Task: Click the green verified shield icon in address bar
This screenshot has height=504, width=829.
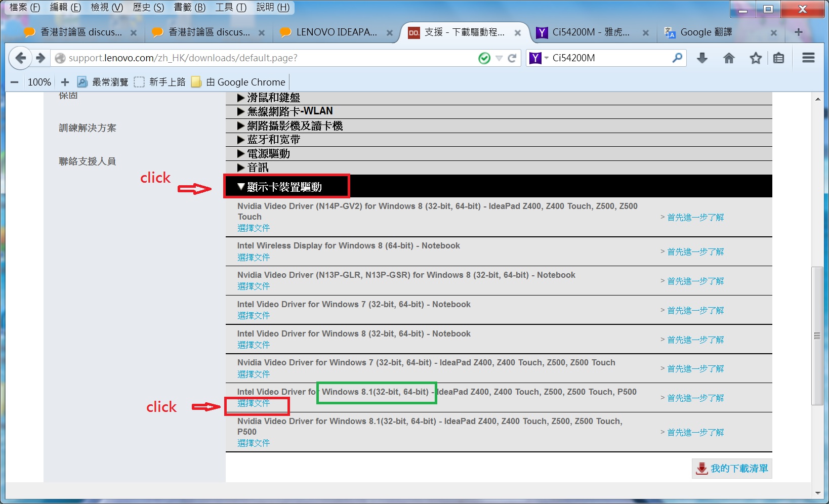Action: (x=484, y=58)
